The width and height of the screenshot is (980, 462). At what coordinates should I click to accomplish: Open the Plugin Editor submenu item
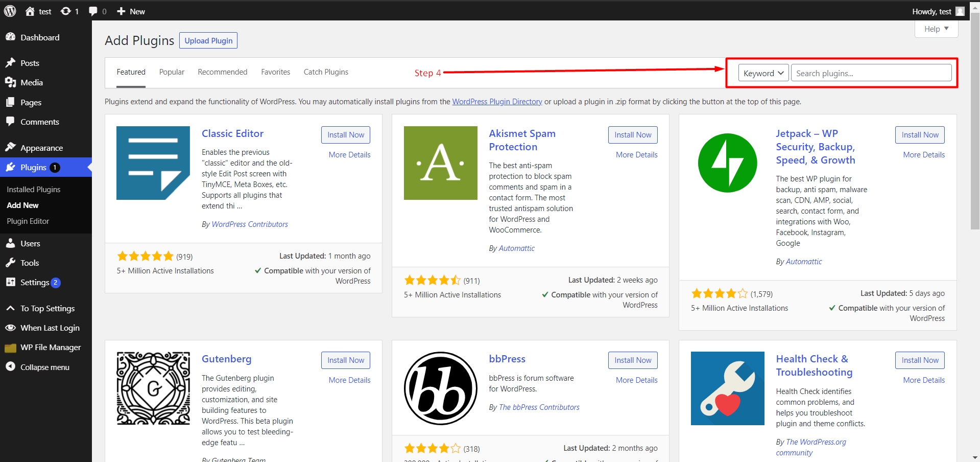coord(28,221)
